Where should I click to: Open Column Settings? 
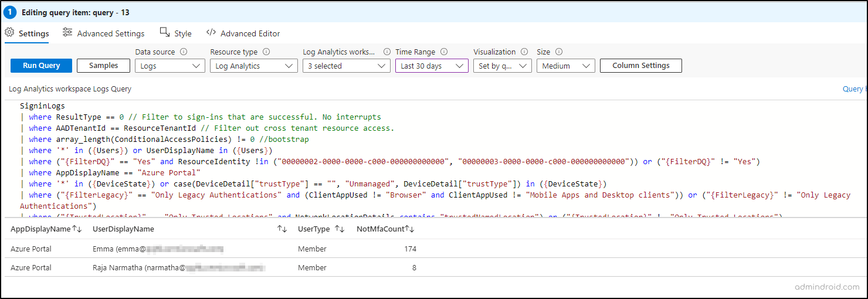641,66
